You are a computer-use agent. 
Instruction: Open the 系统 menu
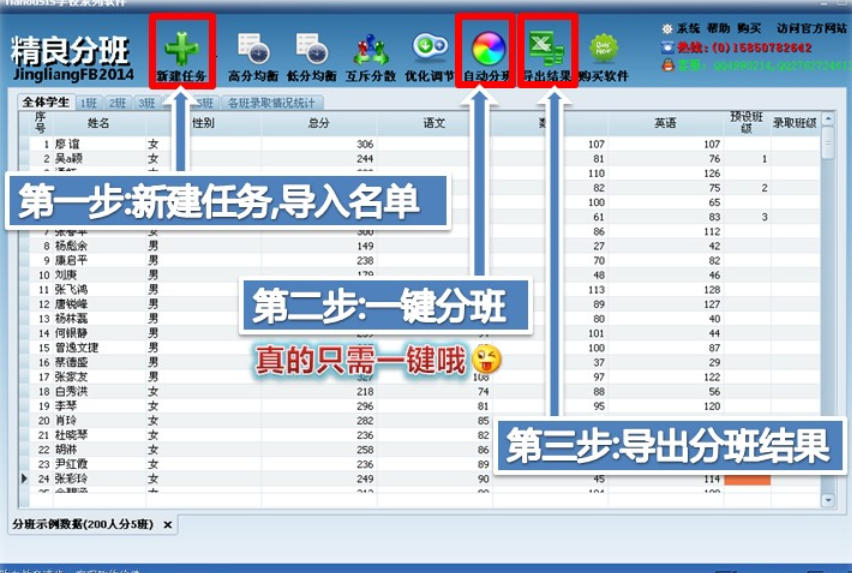coord(688,28)
